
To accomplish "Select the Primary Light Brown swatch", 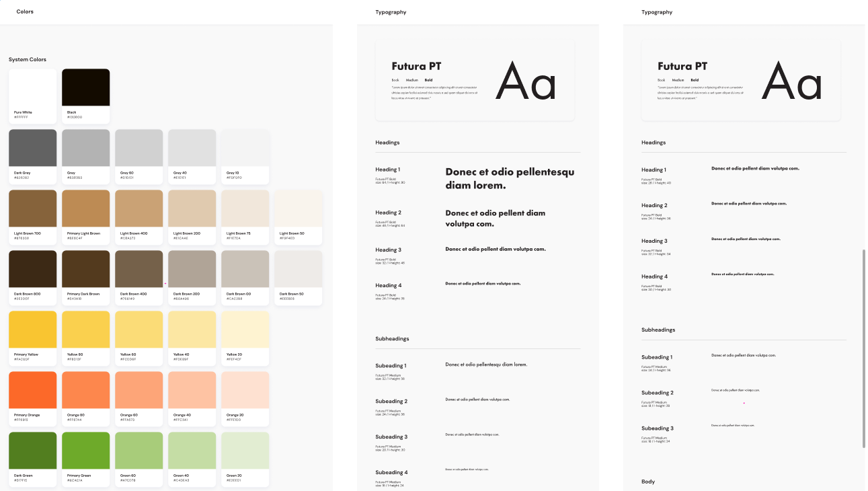I will click(85, 209).
